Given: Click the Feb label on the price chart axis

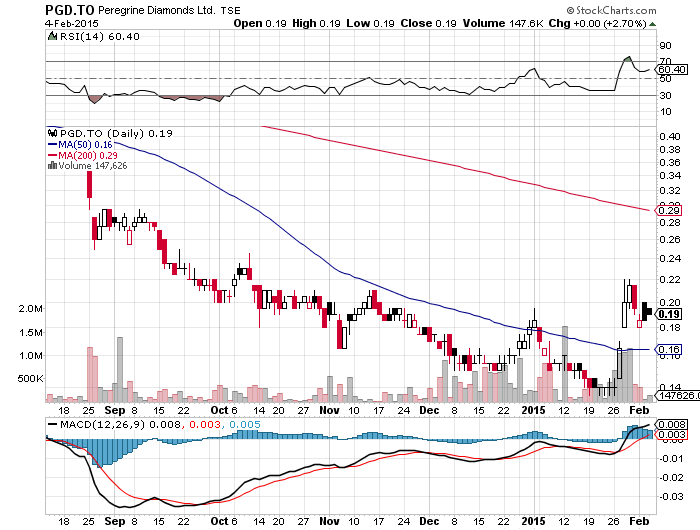Looking at the screenshot, I should click(639, 410).
